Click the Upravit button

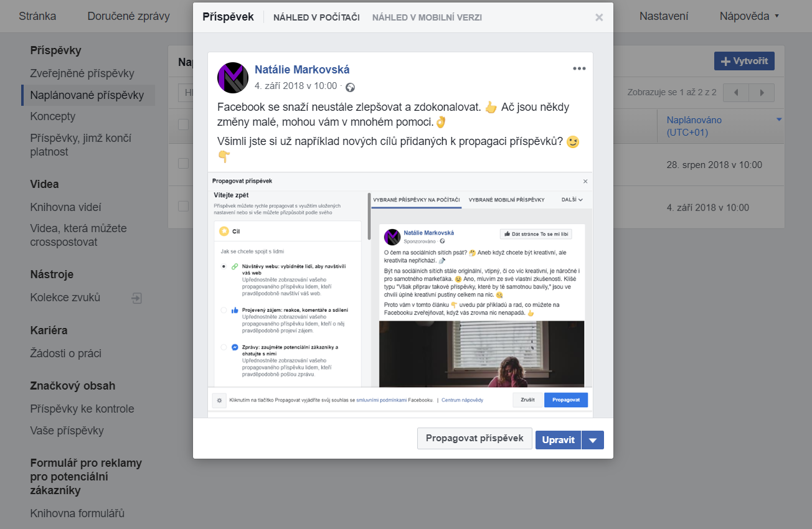click(x=558, y=440)
